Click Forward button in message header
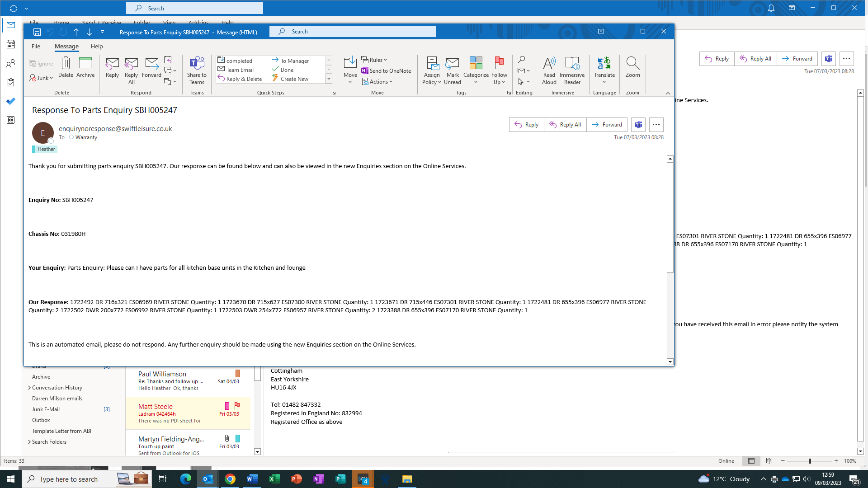Screen dimensions: 868x488 [607, 125]
